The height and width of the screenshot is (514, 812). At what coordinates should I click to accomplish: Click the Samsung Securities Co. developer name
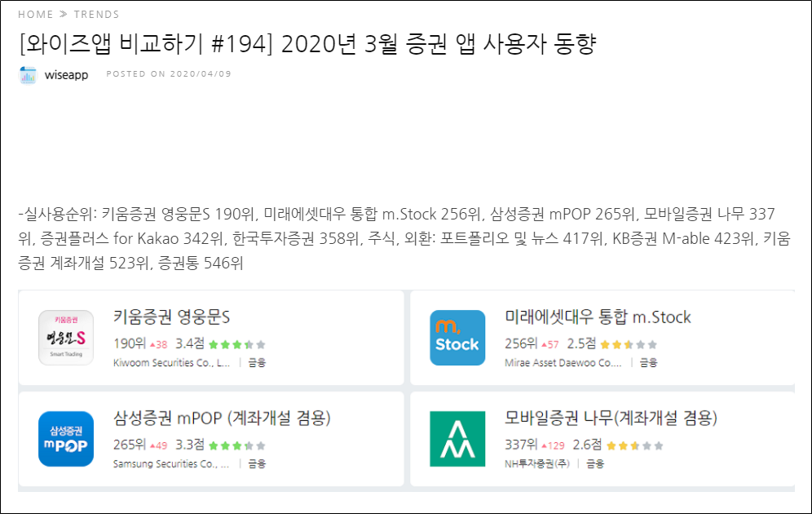pyautogui.click(x=171, y=463)
